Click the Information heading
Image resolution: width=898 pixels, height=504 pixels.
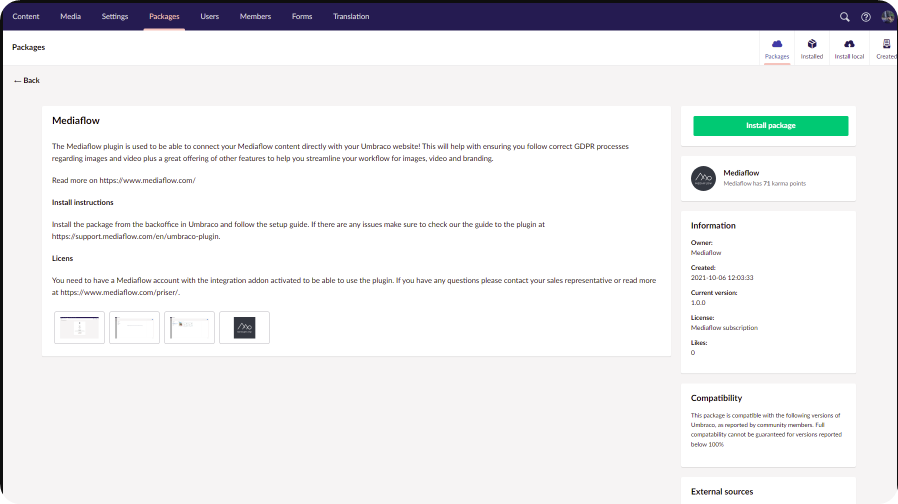point(713,226)
